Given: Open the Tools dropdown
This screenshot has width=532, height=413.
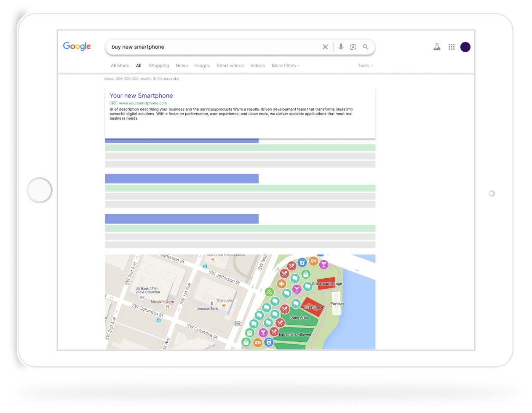Looking at the screenshot, I should point(365,66).
